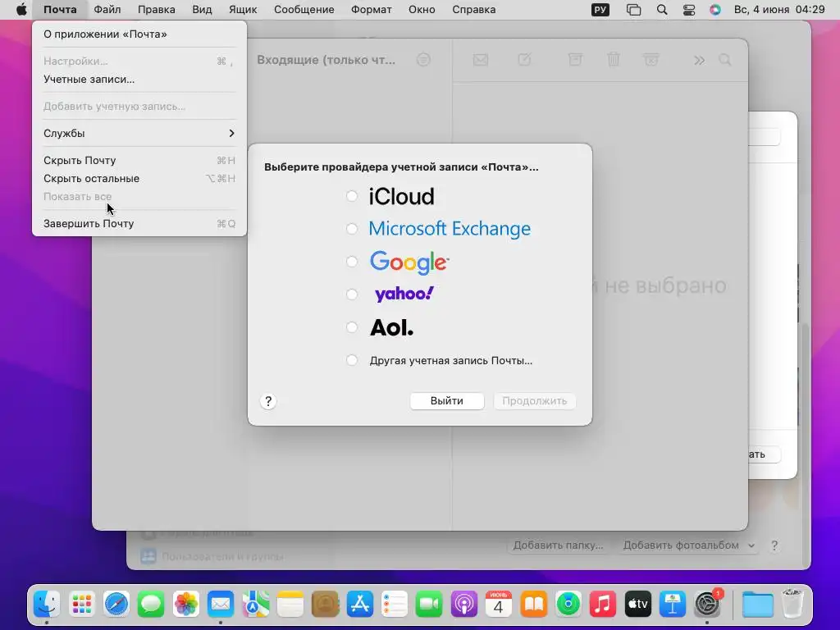Viewport: 840px width, 630px height.
Task: Open the Apple menu
Action: pos(21,10)
